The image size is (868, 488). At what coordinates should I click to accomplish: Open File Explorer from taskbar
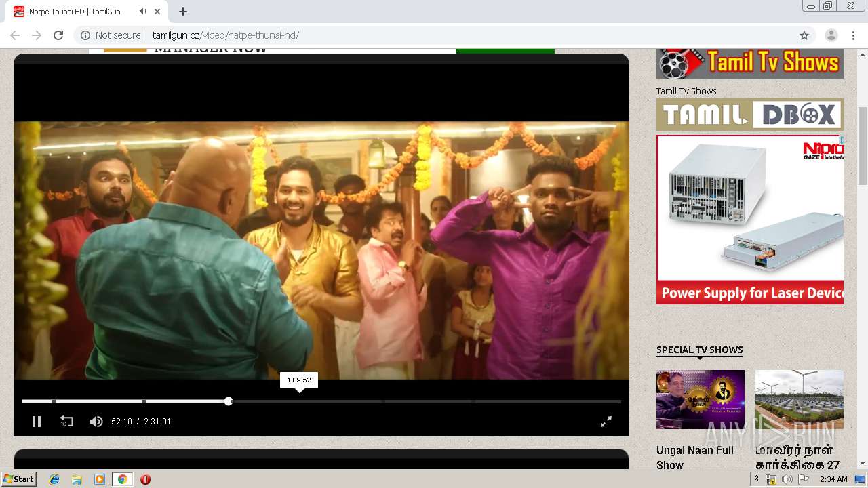77,479
